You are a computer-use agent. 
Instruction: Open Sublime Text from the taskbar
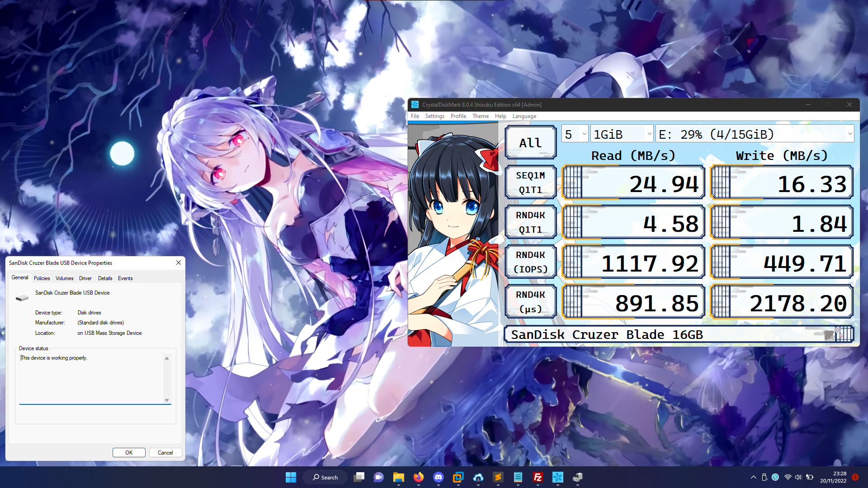498,477
